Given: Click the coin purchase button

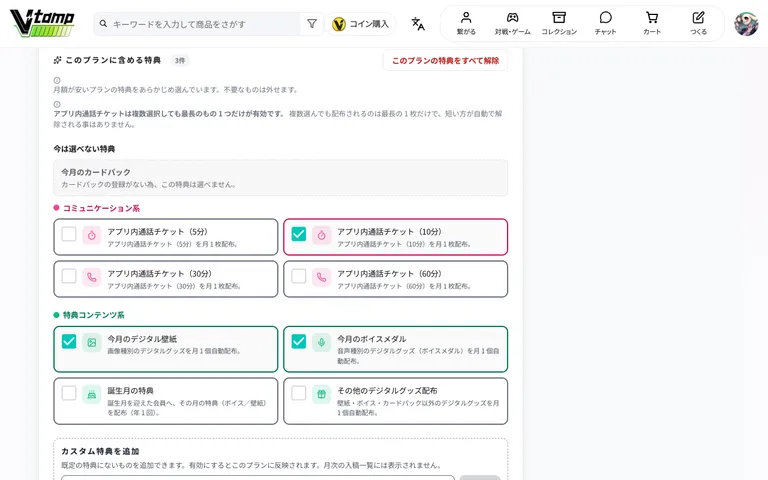Looking at the screenshot, I should pos(360,24).
